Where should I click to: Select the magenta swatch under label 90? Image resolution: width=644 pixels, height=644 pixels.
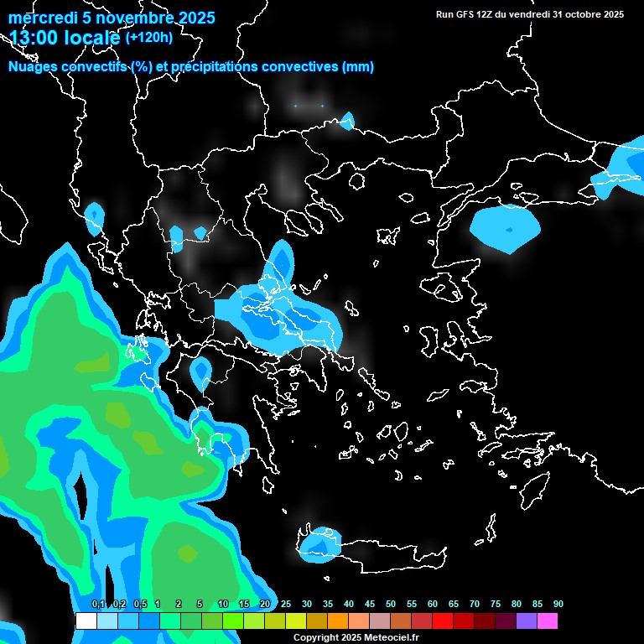(x=548, y=621)
